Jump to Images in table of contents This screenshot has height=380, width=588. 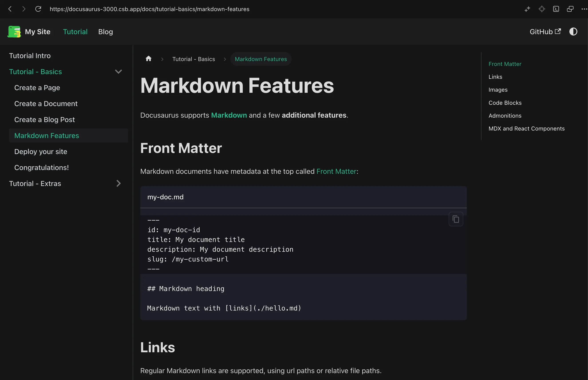tap(498, 90)
